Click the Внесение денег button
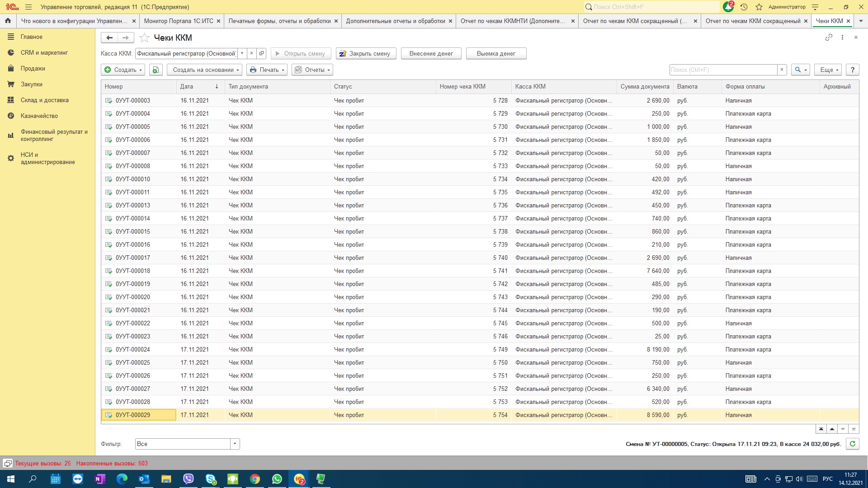The image size is (868, 488). 431,53
